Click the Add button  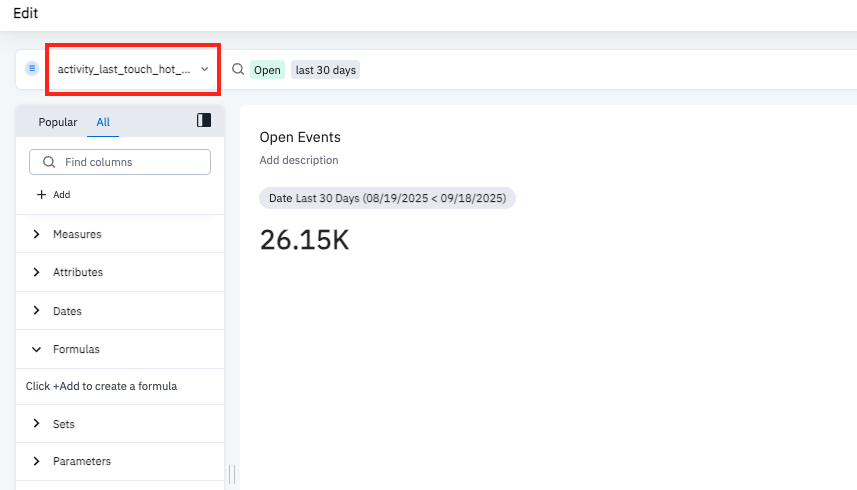click(54, 194)
